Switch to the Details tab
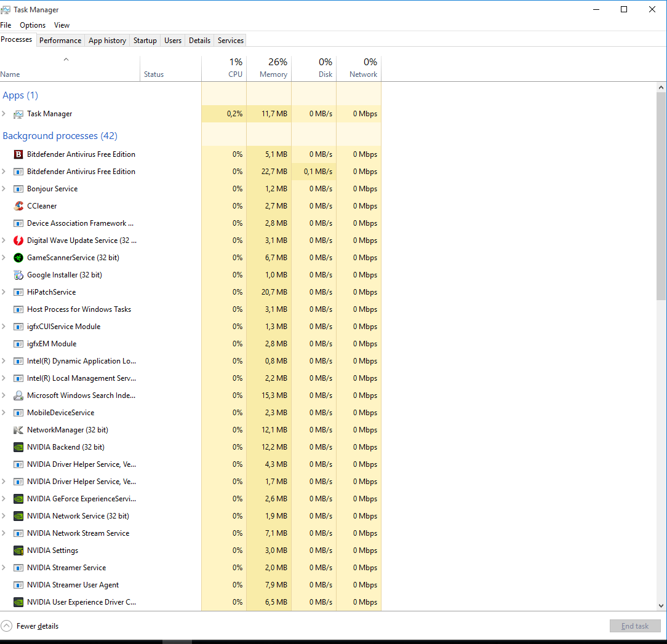 point(199,41)
